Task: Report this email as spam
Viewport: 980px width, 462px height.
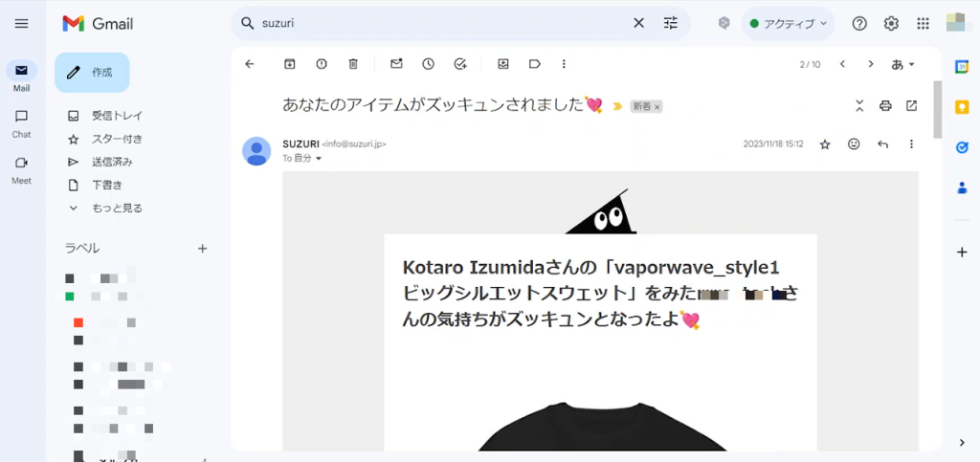Action: click(322, 64)
